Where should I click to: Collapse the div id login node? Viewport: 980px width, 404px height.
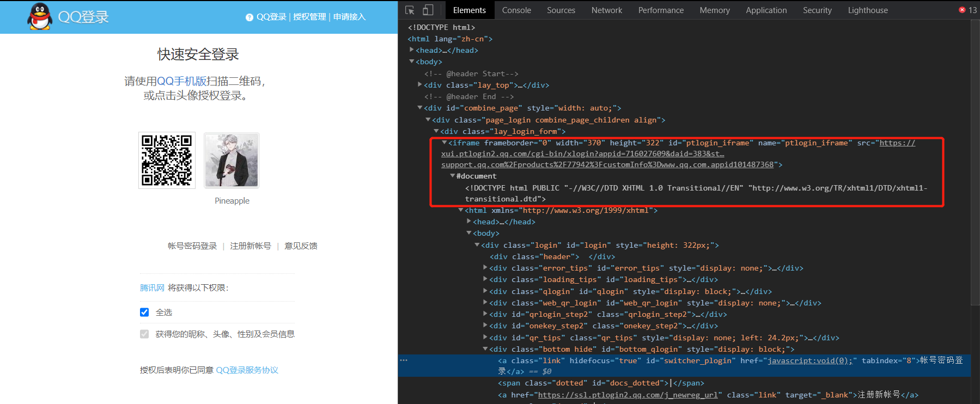click(477, 244)
